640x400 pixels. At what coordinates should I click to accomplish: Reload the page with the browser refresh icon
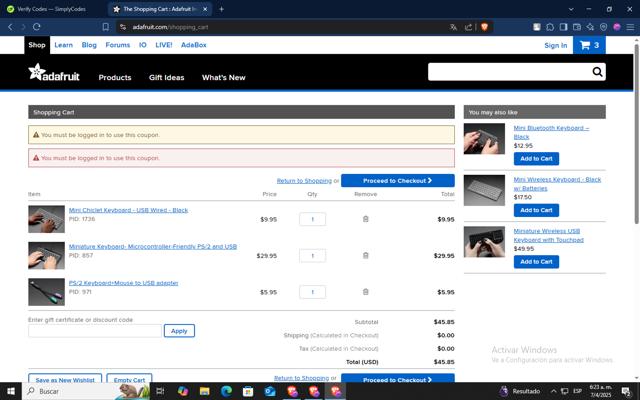click(37, 27)
